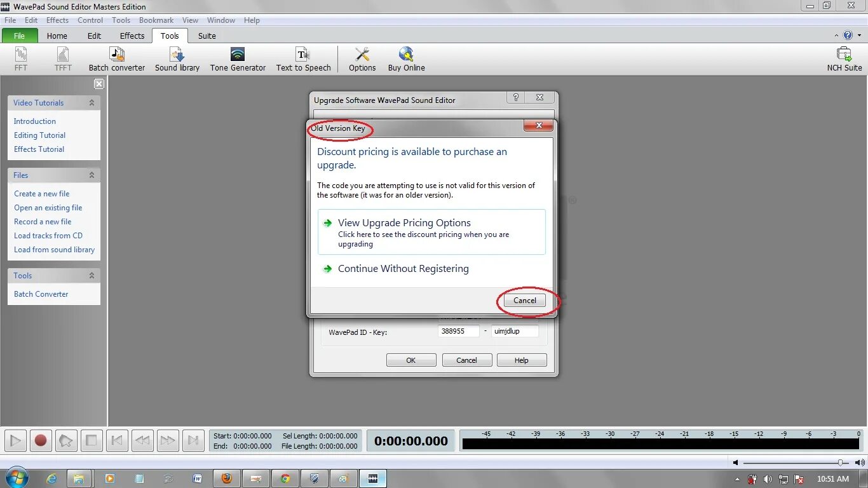This screenshot has height=488, width=868.
Task: Click the Play transport button
Action: [x=16, y=440]
